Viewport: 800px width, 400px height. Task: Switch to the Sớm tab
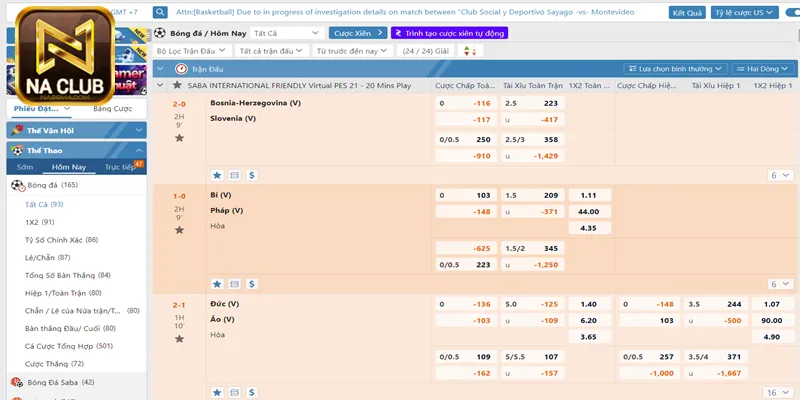(25, 167)
